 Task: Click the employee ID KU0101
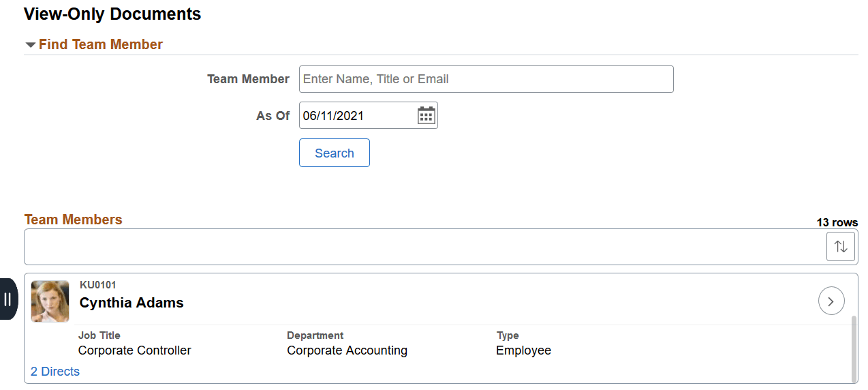(x=98, y=285)
